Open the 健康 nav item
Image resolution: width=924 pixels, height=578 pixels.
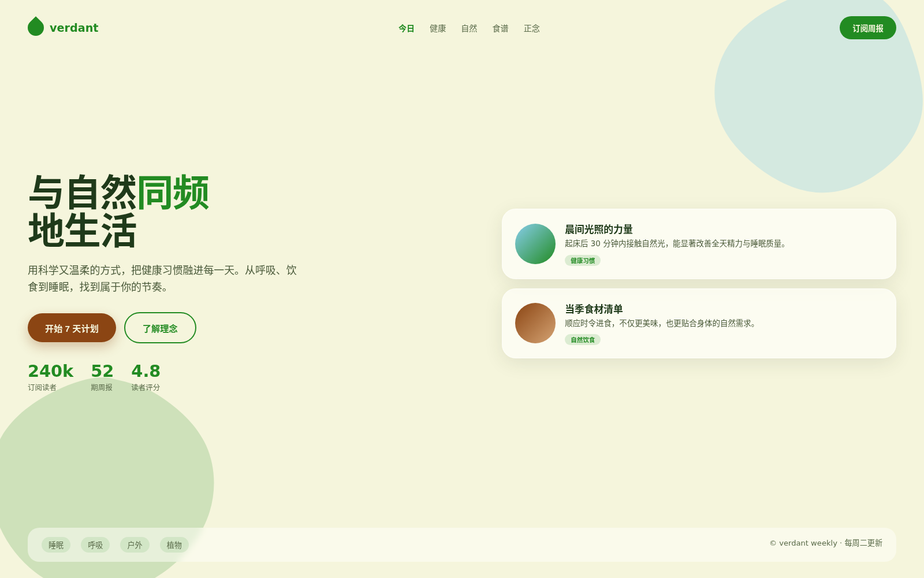point(438,28)
